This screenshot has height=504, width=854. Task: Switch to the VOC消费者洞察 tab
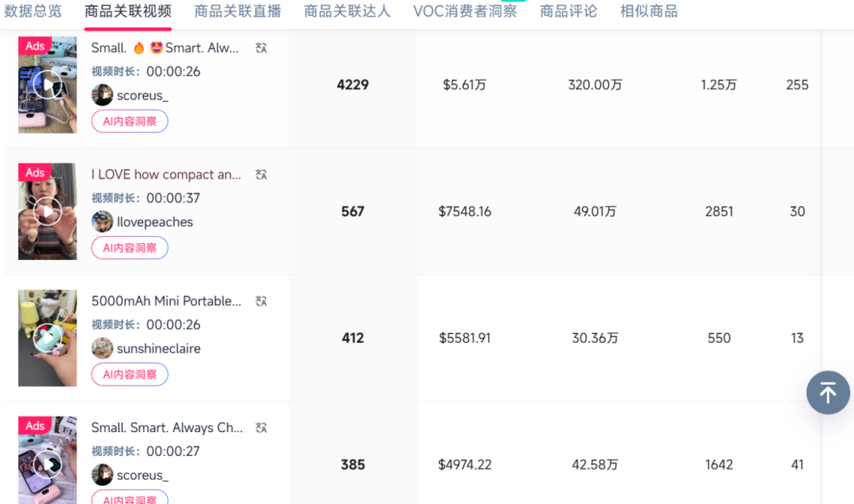[x=465, y=11]
